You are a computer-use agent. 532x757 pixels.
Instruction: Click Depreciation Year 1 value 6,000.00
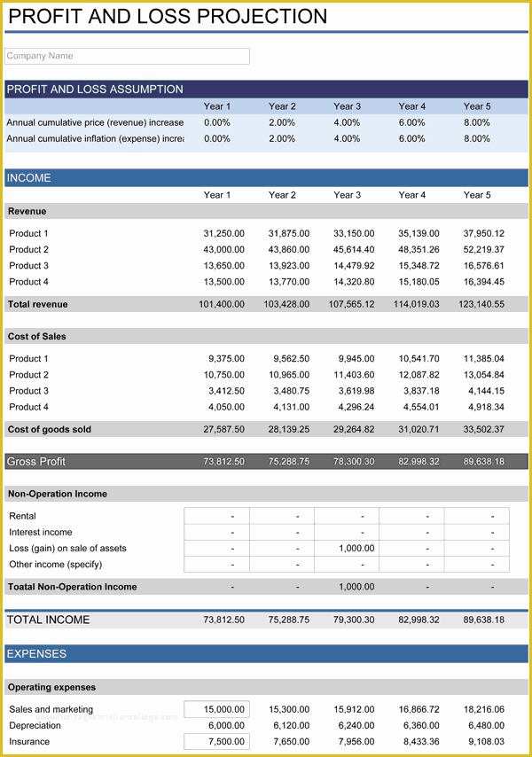(226, 726)
